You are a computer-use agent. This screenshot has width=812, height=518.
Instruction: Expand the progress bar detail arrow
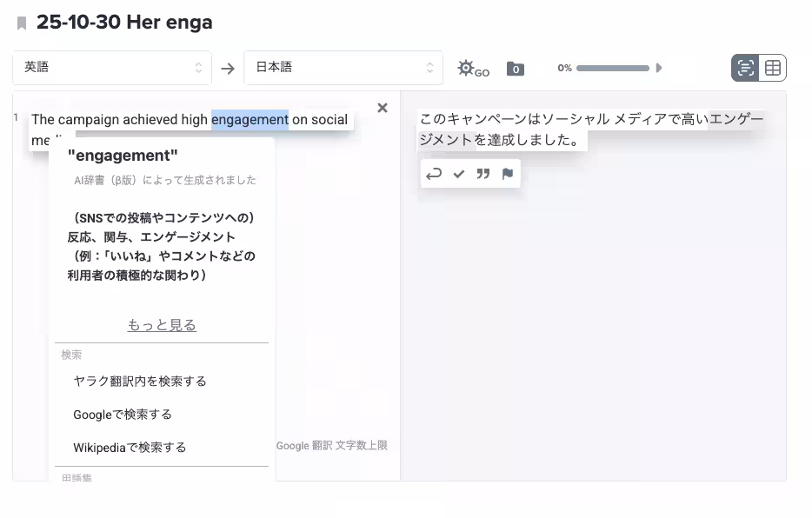tap(661, 68)
